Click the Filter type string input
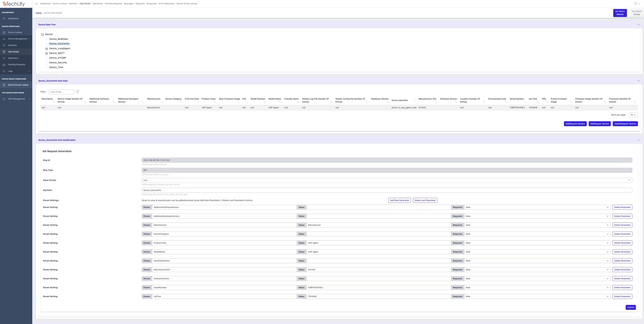The width and height of the screenshot is (644, 324). pyautogui.click(x=61, y=92)
